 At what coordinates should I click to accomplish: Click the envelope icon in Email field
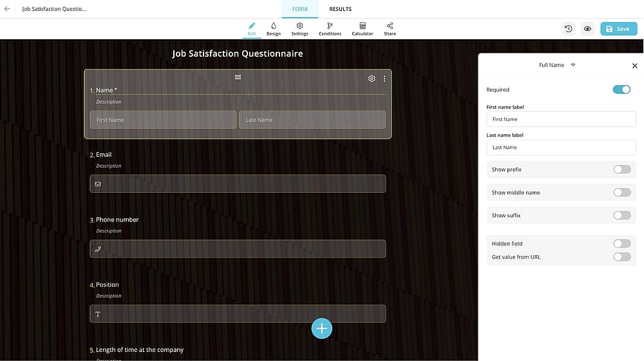98,184
